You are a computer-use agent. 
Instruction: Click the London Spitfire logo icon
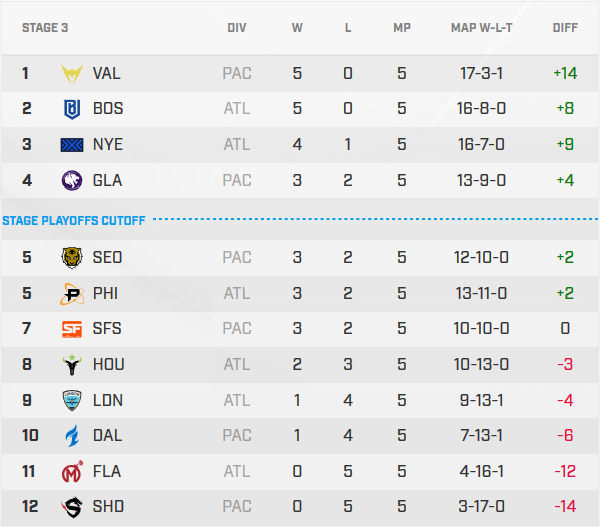(x=73, y=400)
